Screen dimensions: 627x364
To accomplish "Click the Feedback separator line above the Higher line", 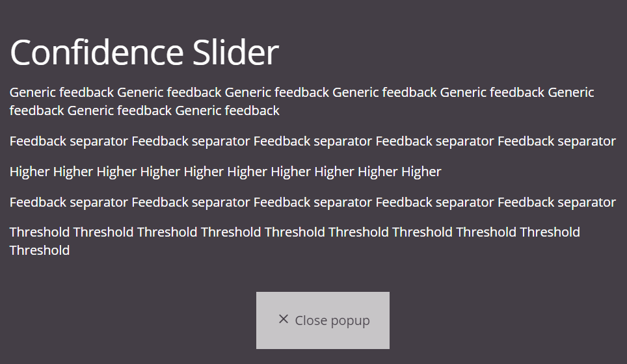I will 312,141.
